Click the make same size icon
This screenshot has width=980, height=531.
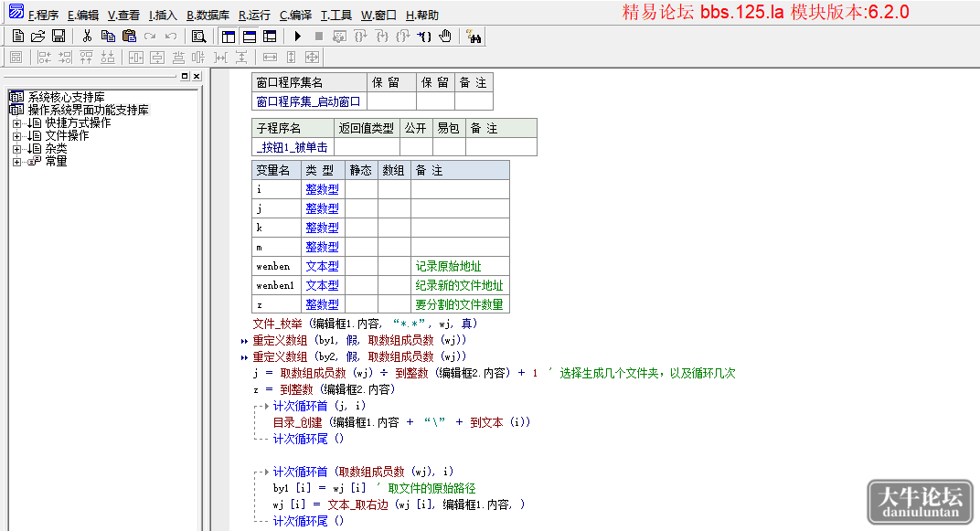click(312, 58)
